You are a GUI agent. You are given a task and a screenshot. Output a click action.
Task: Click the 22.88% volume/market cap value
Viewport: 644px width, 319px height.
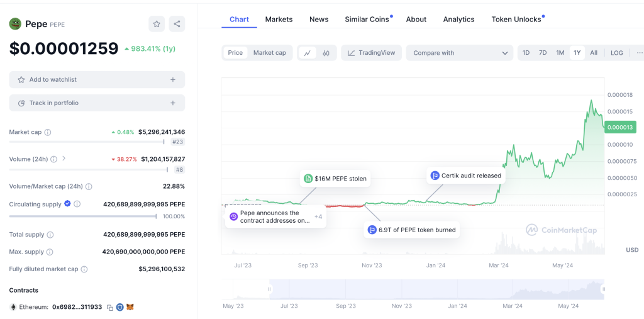174,186
